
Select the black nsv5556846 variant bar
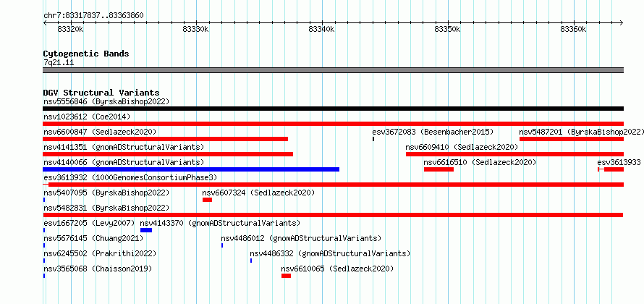pyautogui.click(x=333, y=109)
